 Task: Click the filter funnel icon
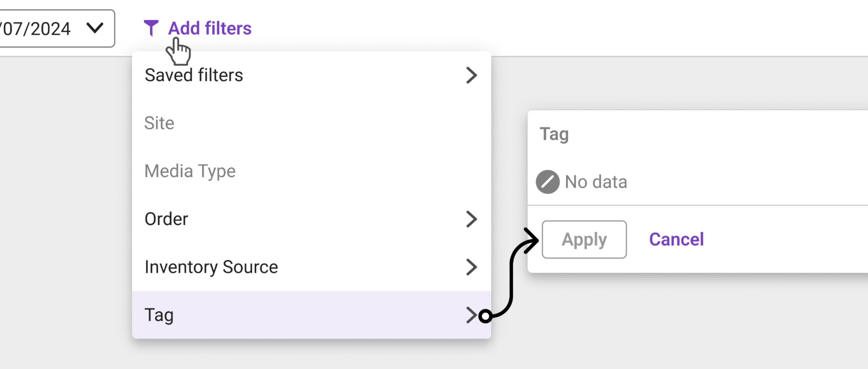[x=152, y=28]
